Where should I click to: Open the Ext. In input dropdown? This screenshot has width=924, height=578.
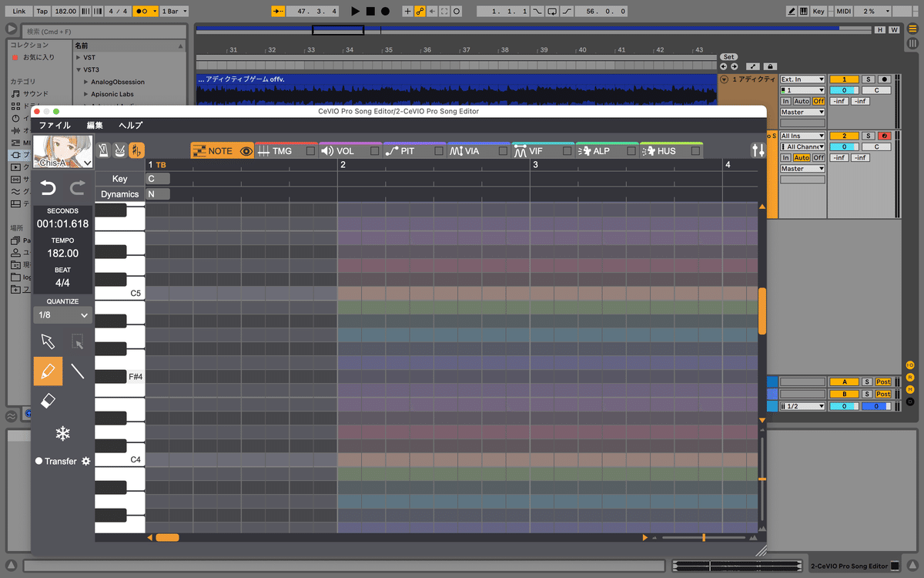point(802,79)
